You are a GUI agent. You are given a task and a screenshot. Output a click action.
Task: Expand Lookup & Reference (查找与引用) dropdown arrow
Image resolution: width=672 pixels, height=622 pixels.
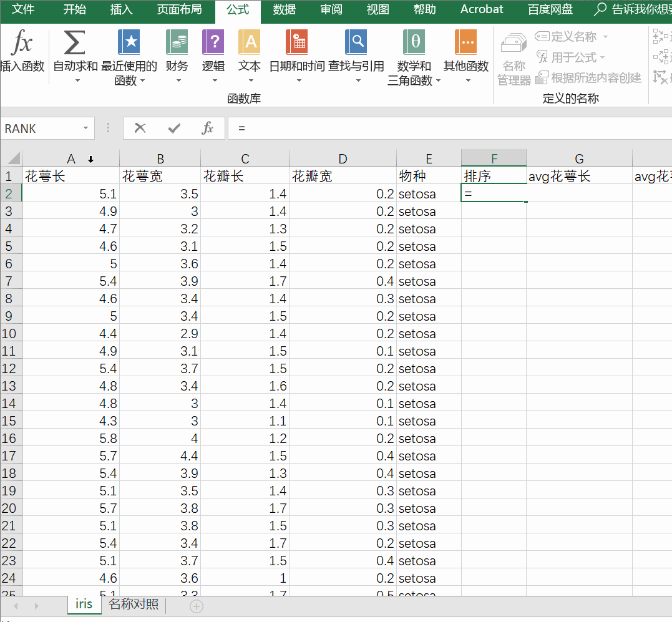(358, 80)
